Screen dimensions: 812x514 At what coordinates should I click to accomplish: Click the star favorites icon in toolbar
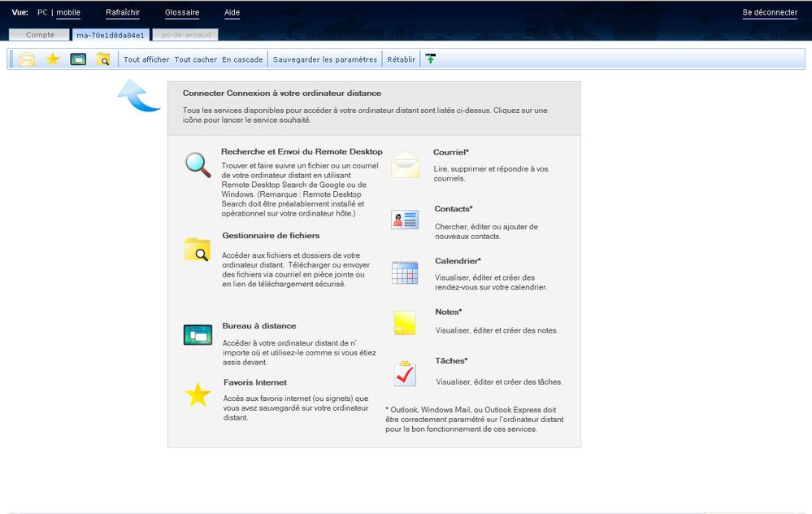coord(53,59)
